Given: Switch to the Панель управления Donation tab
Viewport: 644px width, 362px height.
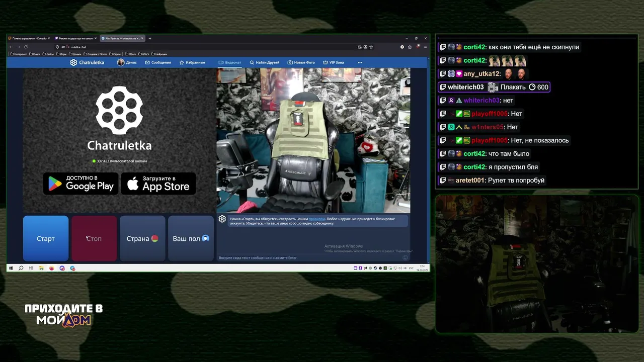Looking at the screenshot, I should pos(29,38).
